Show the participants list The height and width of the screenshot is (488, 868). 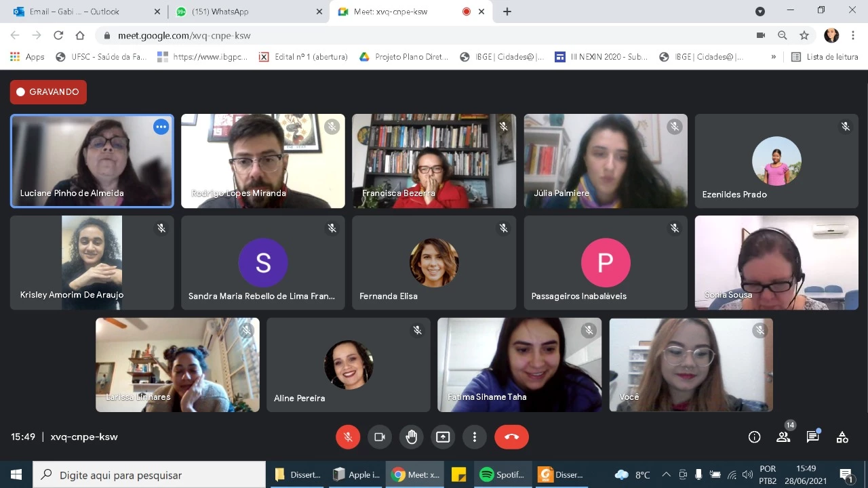click(783, 437)
